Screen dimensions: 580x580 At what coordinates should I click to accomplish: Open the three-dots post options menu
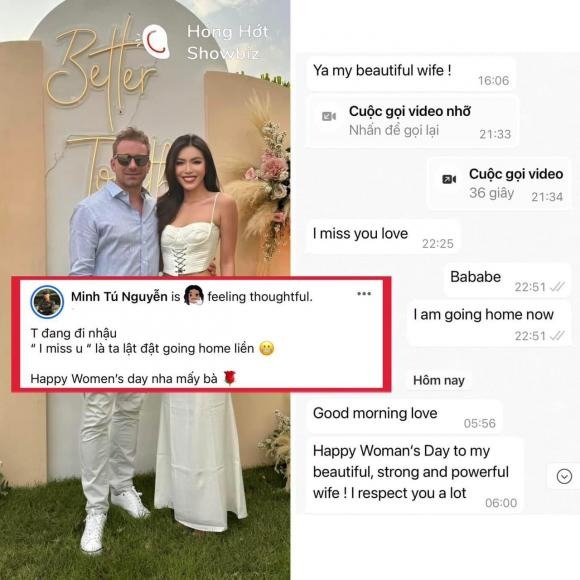[364, 294]
